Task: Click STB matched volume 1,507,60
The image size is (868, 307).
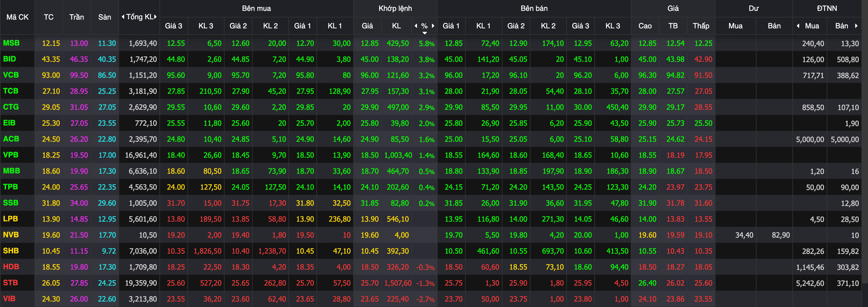Action: (x=398, y=283)
